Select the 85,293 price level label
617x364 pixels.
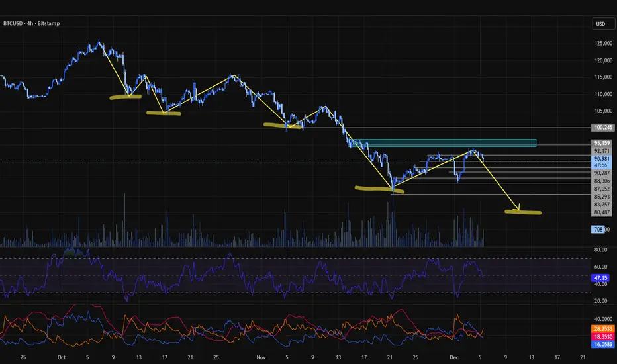pos(602,197)
